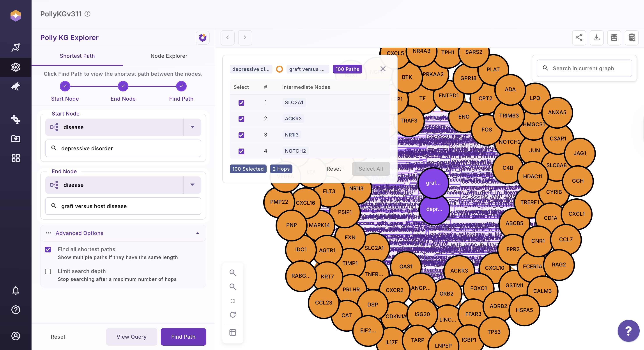644x350 pixels.
Task: Open database settings icon
Action: 632,38
